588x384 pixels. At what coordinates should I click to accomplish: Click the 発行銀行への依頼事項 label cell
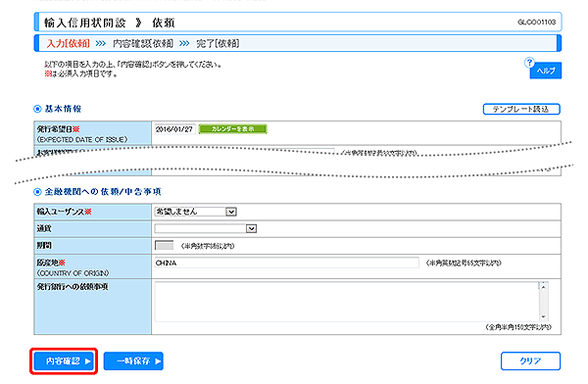click(x=93, y=307)
